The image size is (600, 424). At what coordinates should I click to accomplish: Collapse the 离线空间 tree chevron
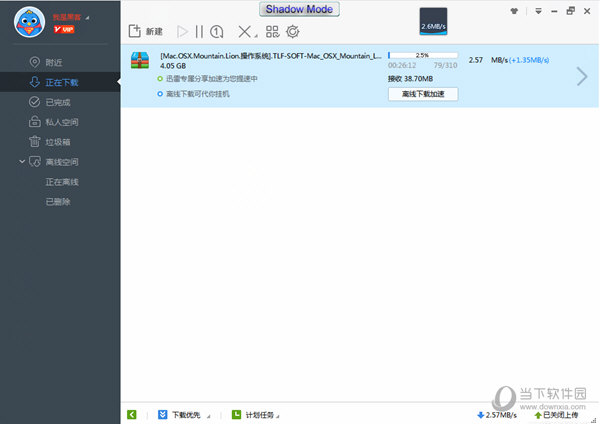[22, 161]
